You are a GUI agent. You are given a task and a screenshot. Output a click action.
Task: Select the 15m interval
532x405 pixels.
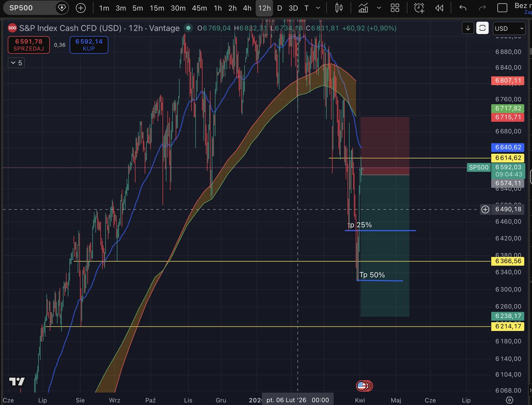[x=157, y=8]
